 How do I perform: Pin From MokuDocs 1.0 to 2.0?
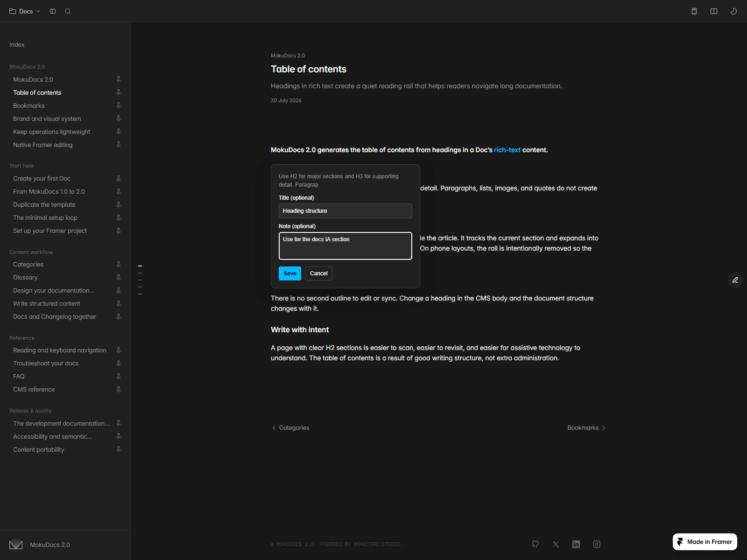click(x=119, y=191)
